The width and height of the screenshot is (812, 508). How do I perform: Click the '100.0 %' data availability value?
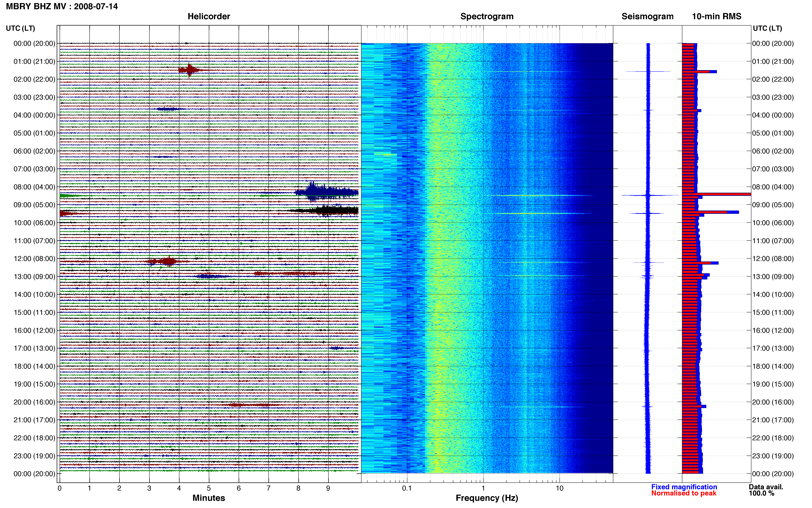761,493
